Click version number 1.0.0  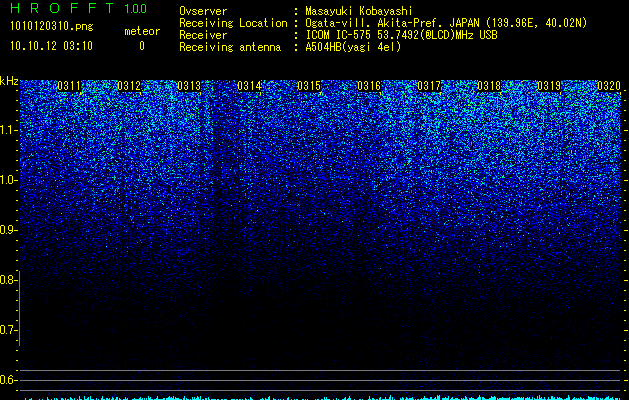(x=136, y=8)
